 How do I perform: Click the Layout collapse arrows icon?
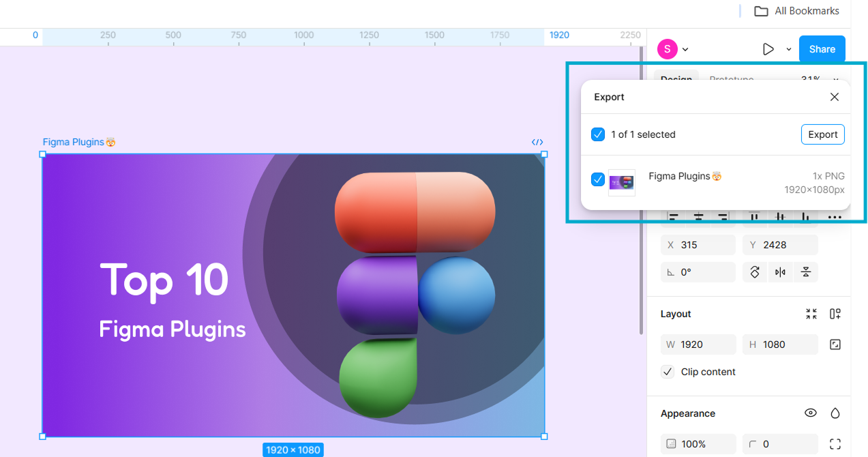click(x=811, y=314)
